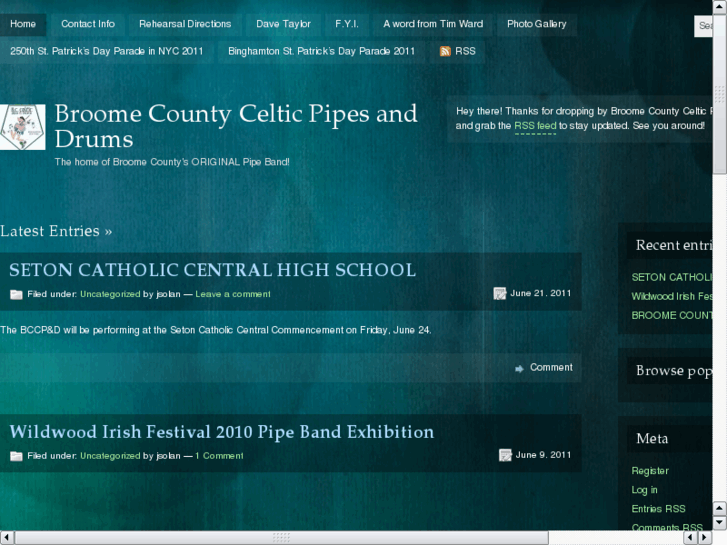Open Uncategorized category under Seton Catholic post

pos(110,294)
